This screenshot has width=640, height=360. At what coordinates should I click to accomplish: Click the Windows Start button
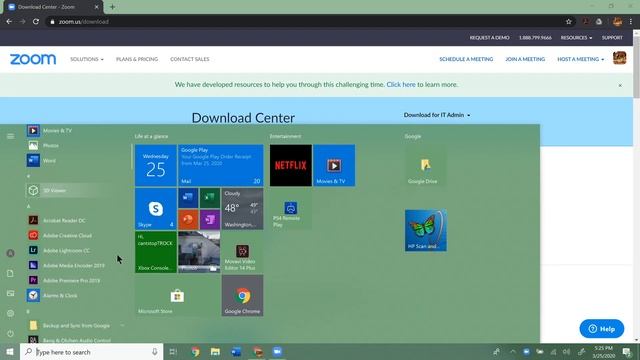click(x=10, y=351)
